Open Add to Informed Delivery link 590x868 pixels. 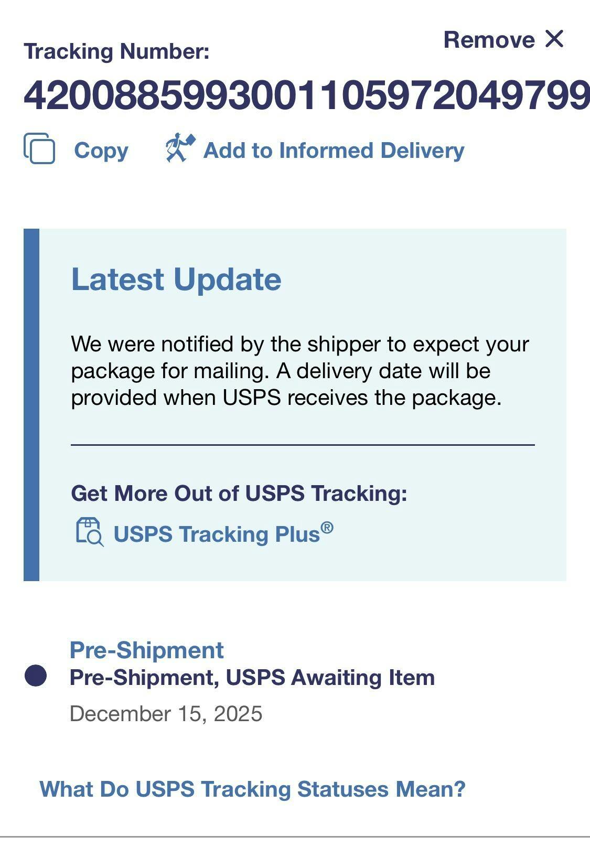point(334,151)
